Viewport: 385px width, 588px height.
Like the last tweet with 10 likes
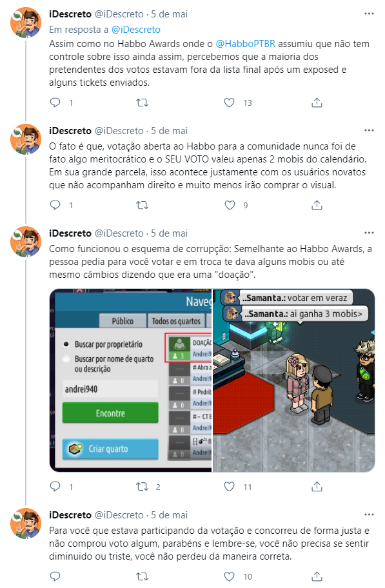point(230,576)
